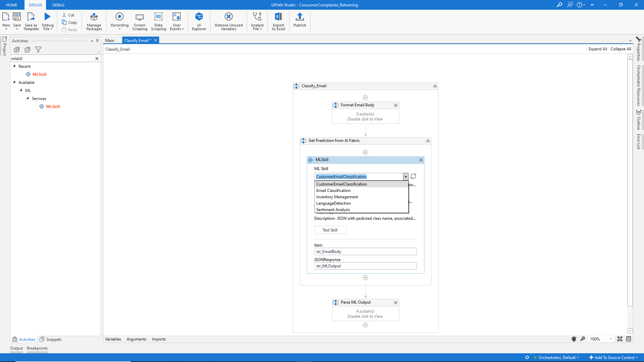This screenshot has height=362, width=644.
Task: Click Export to Excel
Action: click(278, 21)
